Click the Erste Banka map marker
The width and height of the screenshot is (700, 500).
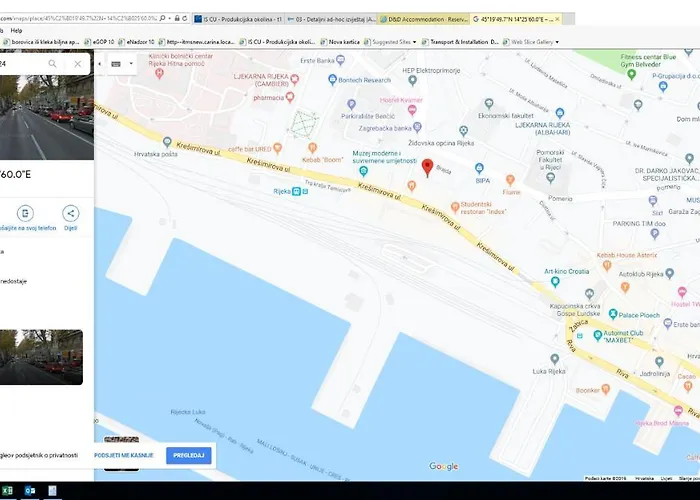pos(340,59)
